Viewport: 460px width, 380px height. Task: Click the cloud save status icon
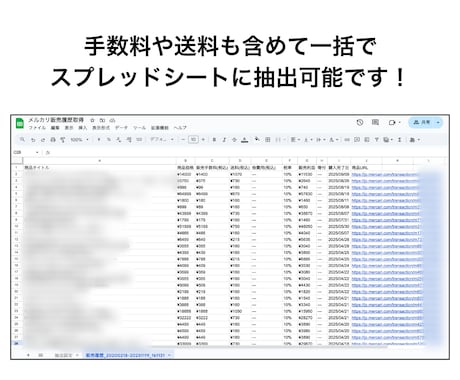coord(113,120)
